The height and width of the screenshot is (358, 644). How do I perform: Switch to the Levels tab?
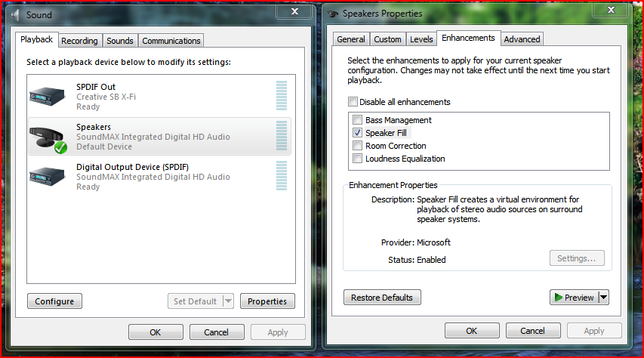(x=421, y=39)
